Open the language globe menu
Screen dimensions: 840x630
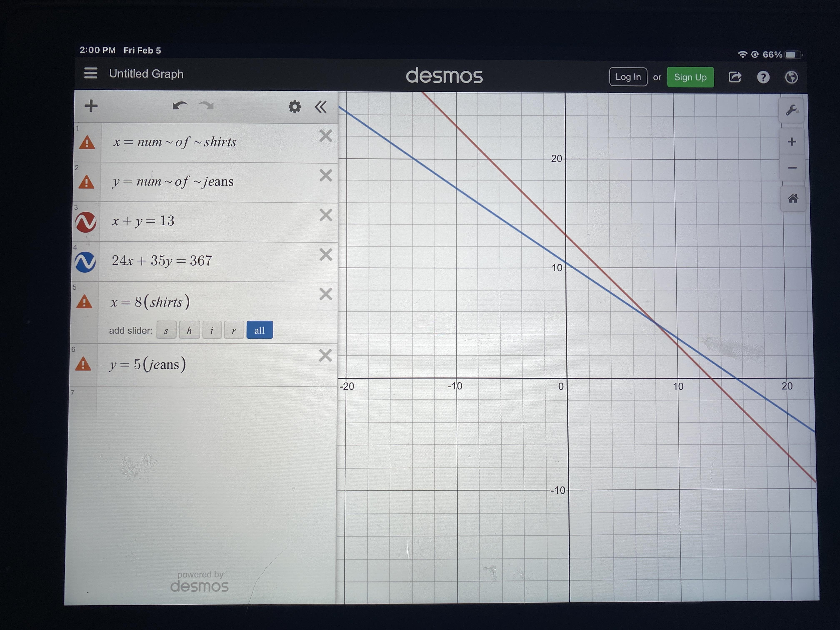[x=791, y=77]
